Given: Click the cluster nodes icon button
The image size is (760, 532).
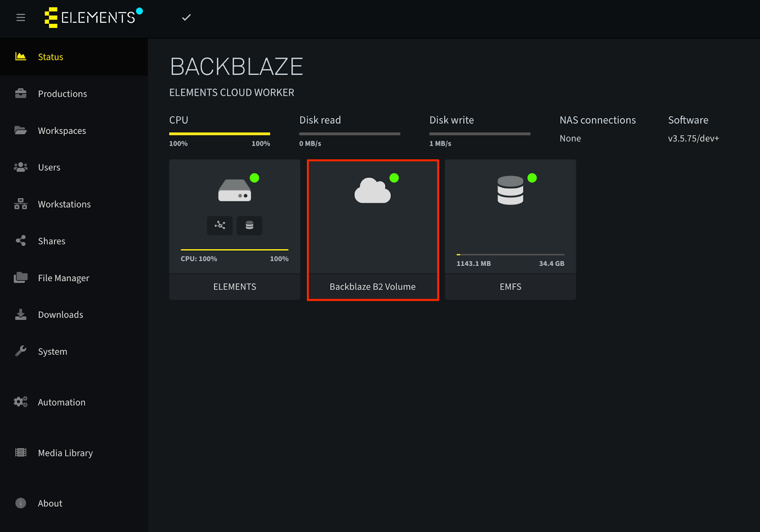Looking at the screenshot, I should (220, 225).
